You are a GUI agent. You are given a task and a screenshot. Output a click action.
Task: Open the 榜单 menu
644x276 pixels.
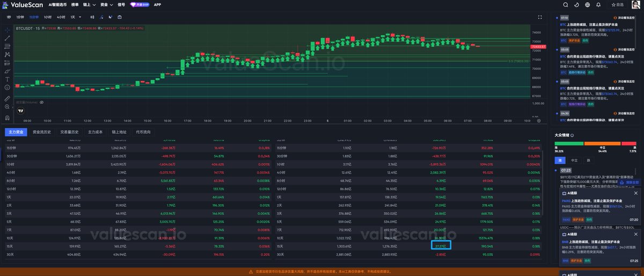(75, 4)
